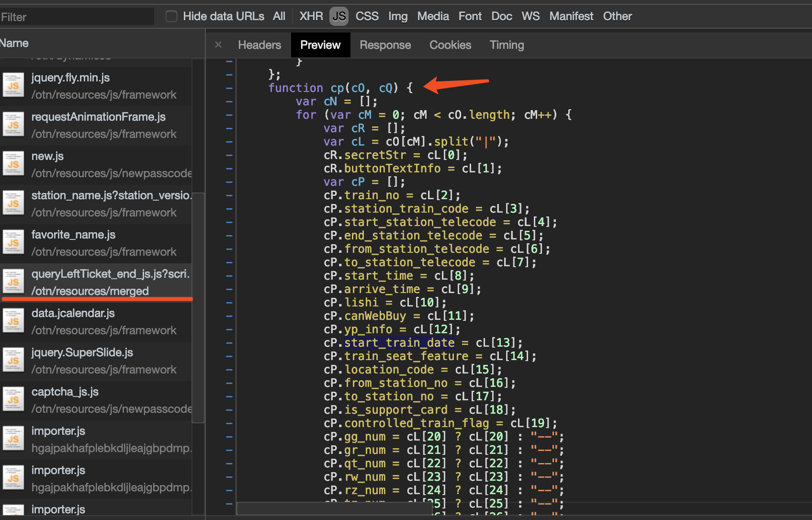Viewport: 812px width, 520px height.
Task: Select favorite_name.js request
Action: [x=96, y=243]
